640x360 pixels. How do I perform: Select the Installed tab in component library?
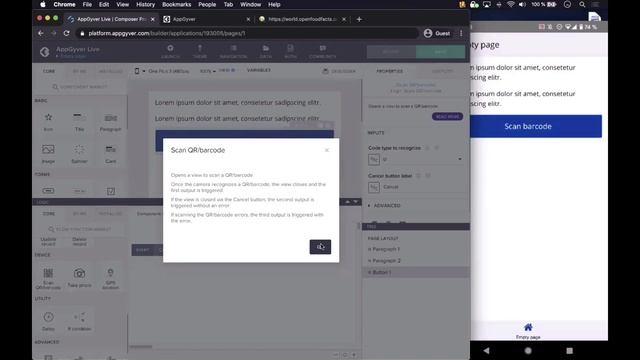point(111,71)
